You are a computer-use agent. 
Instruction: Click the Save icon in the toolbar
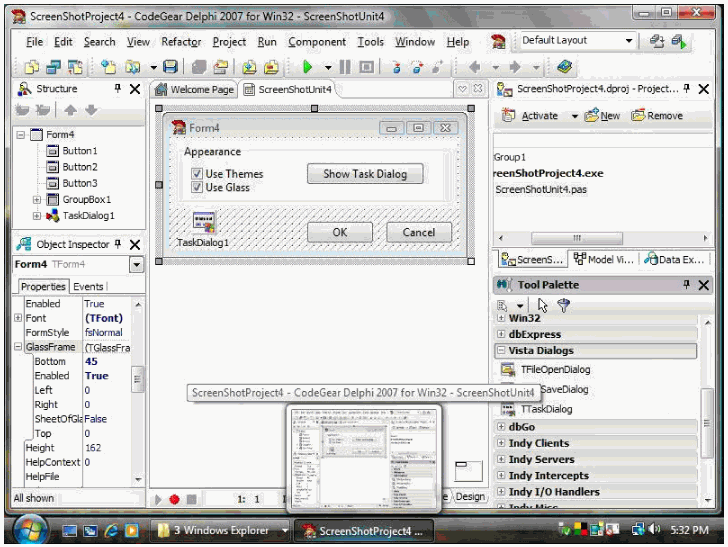click(171, 67)
